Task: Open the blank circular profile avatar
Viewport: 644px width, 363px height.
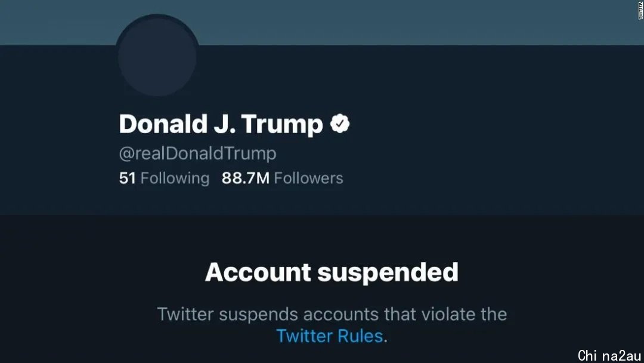Action: [157, 57]
